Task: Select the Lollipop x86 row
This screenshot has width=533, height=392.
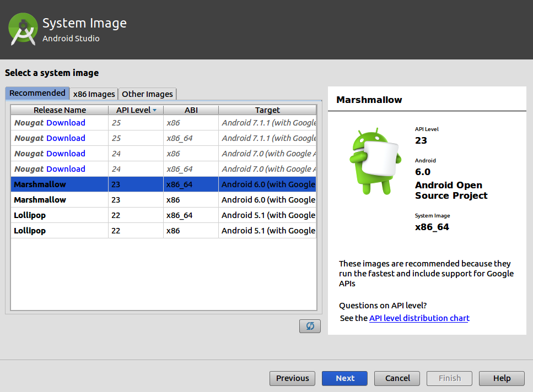Action: point(164,231)
